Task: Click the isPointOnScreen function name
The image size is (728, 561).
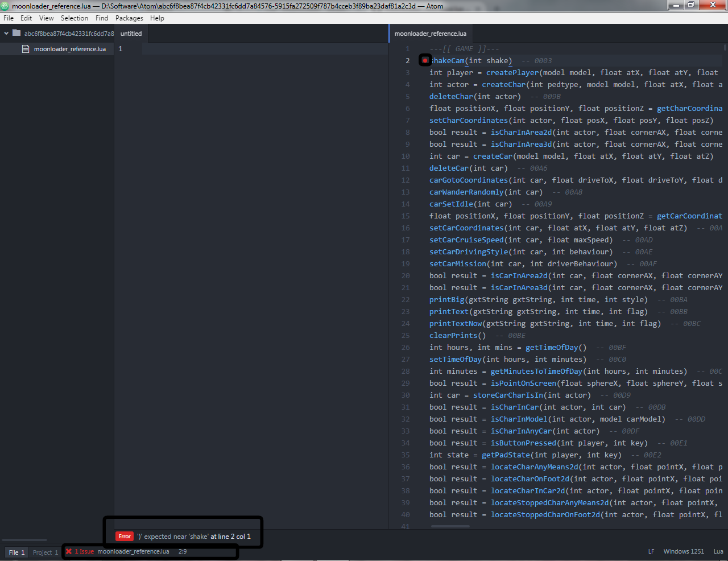Action: tap(523, 383)
